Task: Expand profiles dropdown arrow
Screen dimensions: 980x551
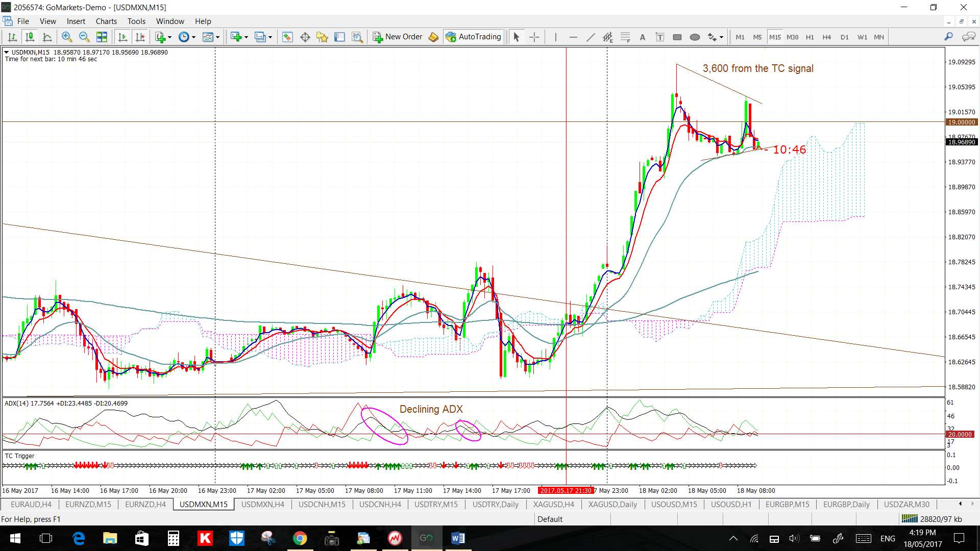Action: [x=270, y=37]
